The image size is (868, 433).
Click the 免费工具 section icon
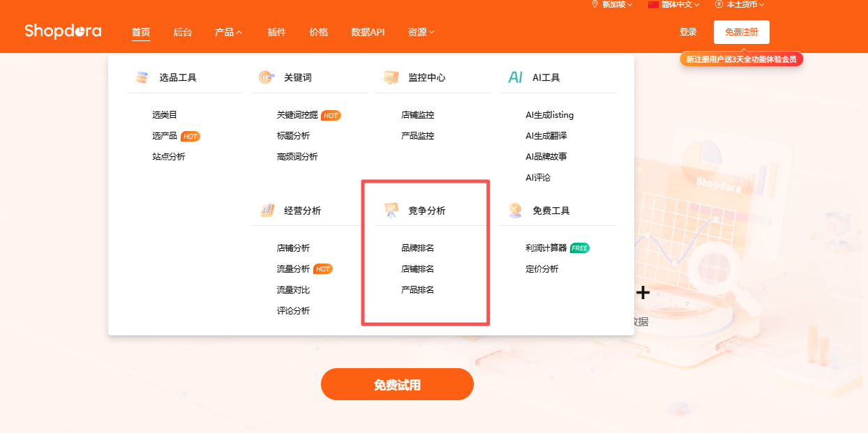click(516, 210)
